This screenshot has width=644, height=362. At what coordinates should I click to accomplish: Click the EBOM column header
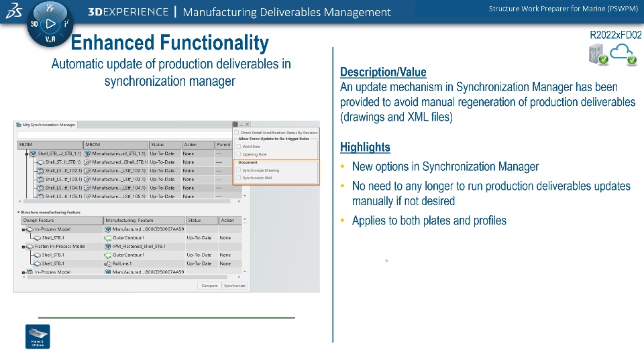[50, 145]
